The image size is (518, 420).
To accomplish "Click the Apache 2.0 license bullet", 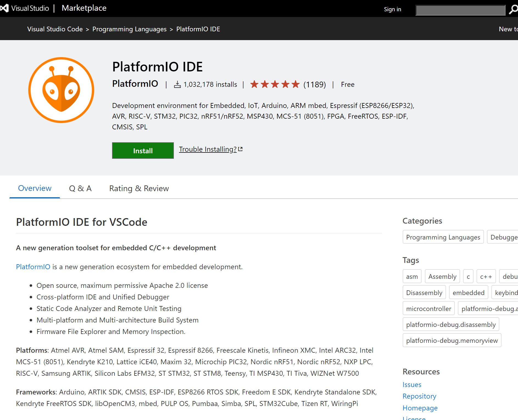I will tap(122, 285).
